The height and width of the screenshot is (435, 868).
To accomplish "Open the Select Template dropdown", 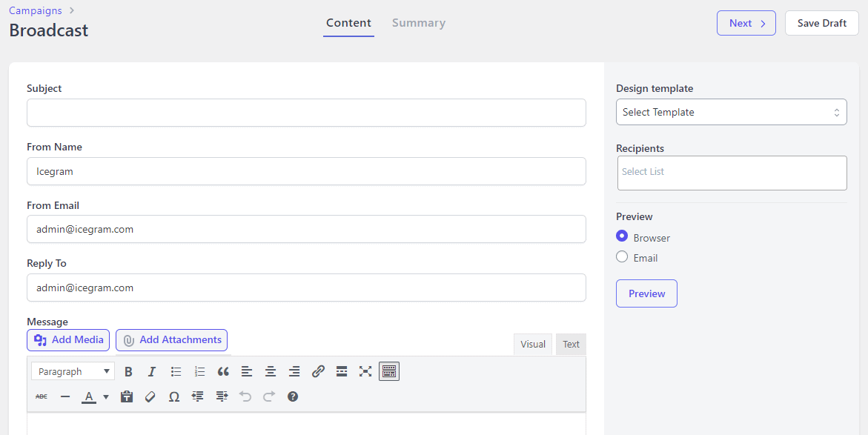I will coord(732,112).
